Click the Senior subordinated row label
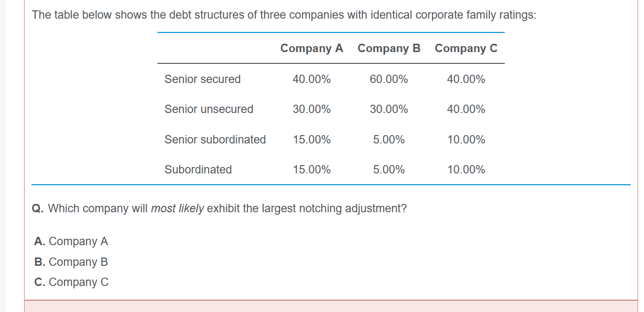 point(215,140)
